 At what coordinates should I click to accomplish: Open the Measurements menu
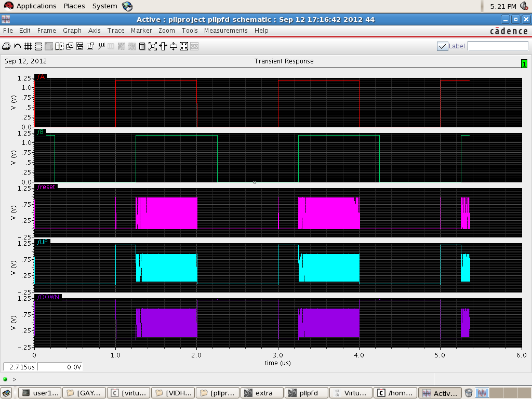click(x=225, y=31)
